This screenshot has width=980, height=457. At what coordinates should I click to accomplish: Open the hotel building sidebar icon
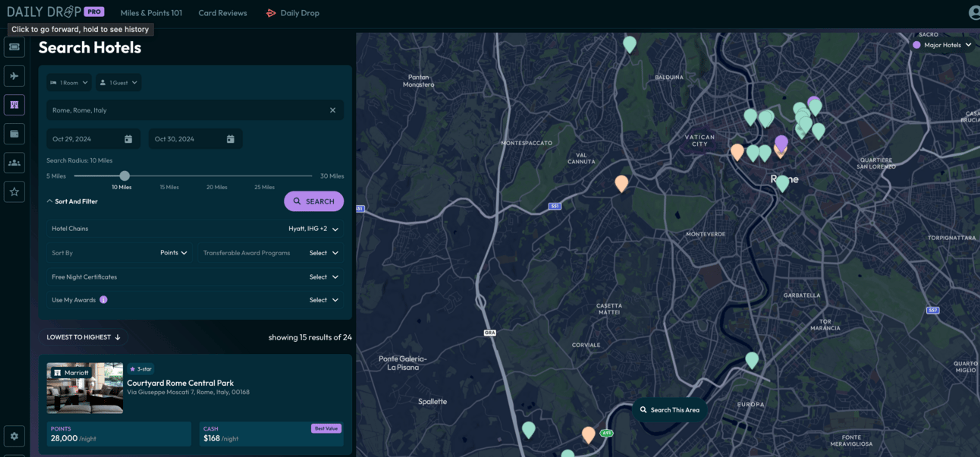click(x=15, y=105)
